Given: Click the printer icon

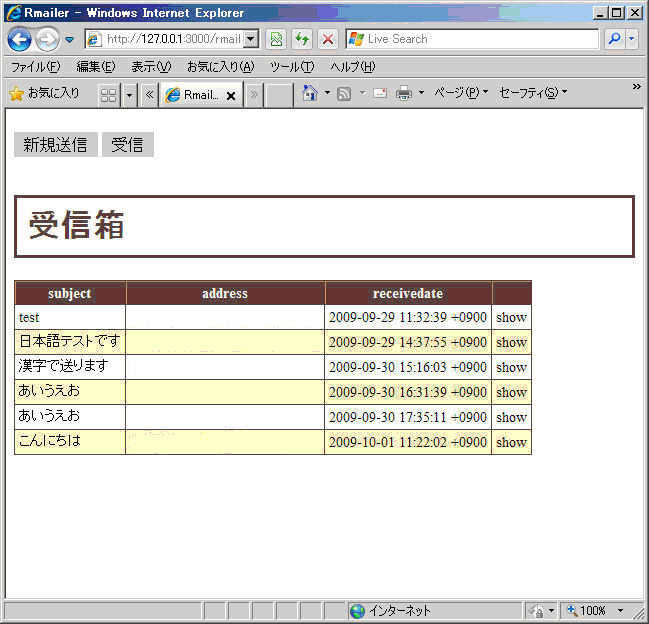Looking at the screenshot, I should pyautogui.click(x=404, y=93).
